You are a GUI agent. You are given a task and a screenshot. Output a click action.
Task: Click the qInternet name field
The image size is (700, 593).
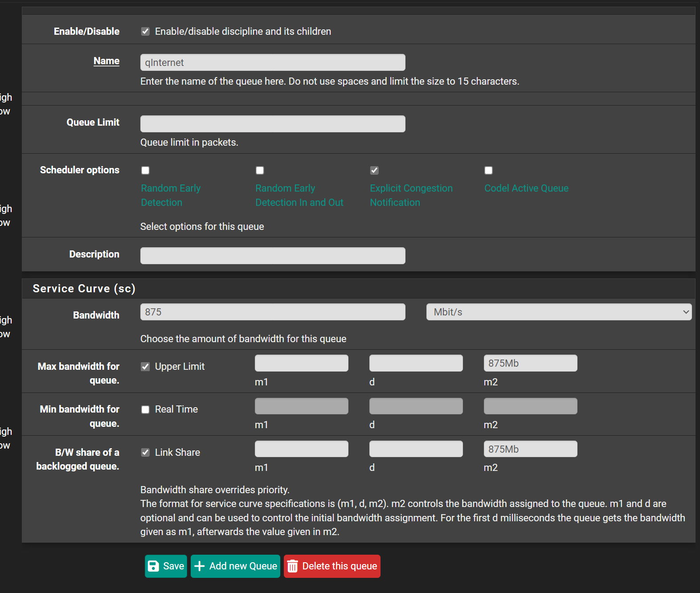[273, 62]
